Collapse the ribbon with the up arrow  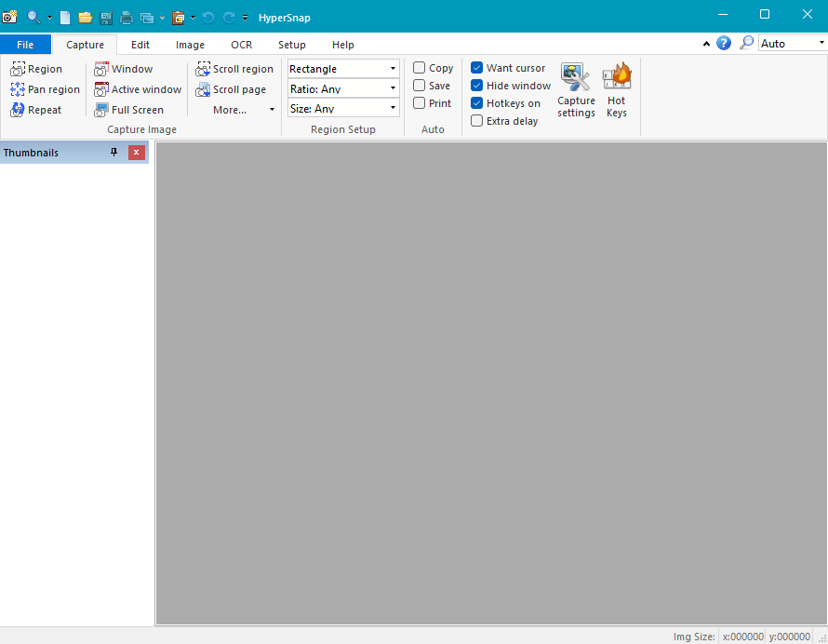click(706, 44)
